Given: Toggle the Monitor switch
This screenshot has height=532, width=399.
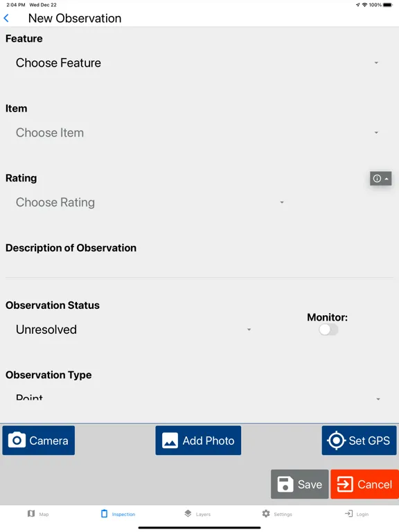Looking at the screenshot, I should tap(328, 330).
